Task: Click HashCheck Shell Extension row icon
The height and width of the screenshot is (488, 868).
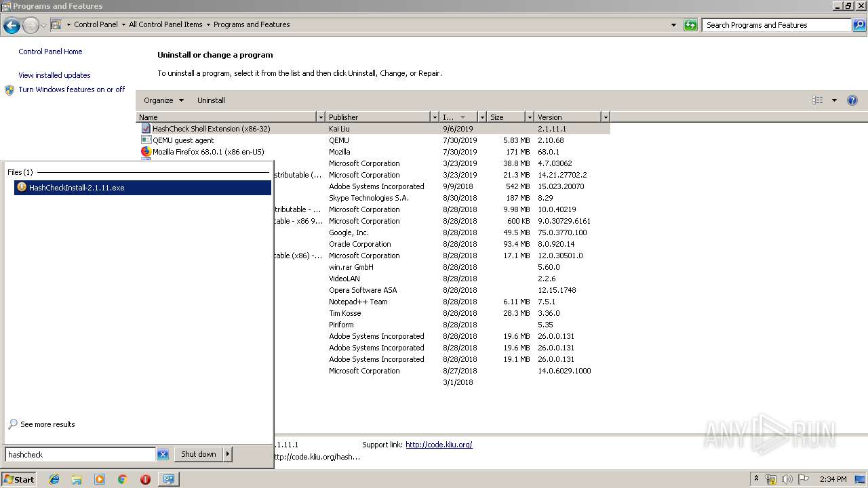Action: [x=146, y=128]
